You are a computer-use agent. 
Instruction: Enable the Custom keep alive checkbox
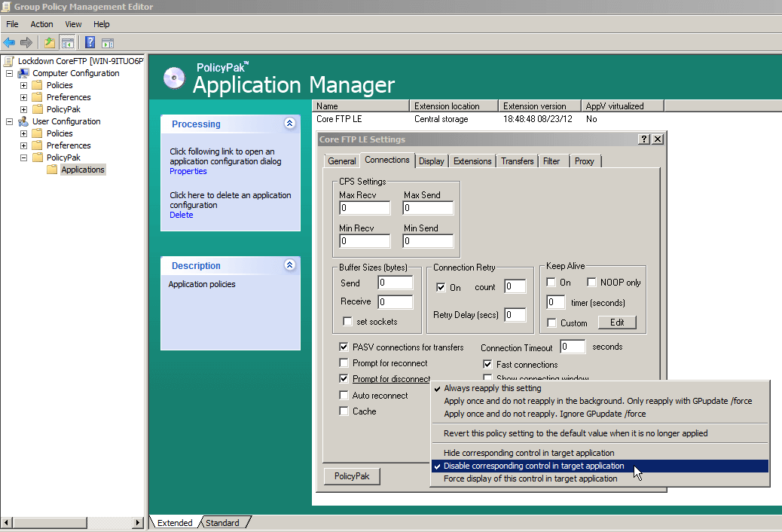(551, 323)
